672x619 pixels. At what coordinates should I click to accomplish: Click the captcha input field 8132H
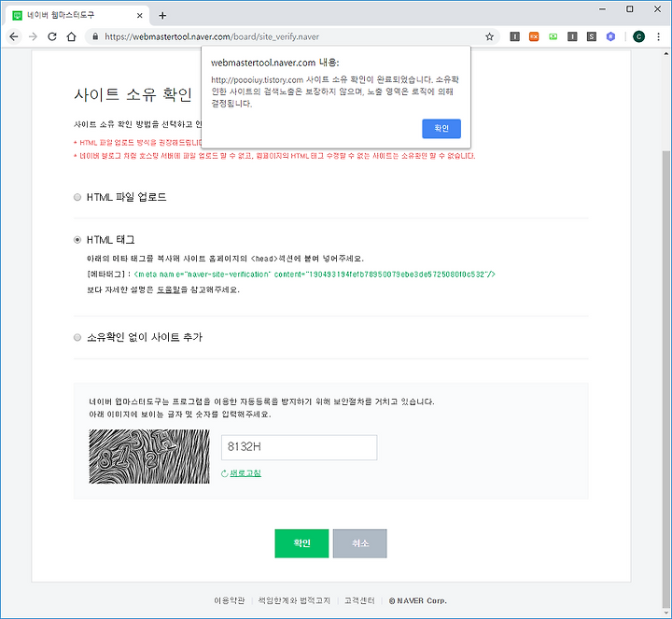300,447
